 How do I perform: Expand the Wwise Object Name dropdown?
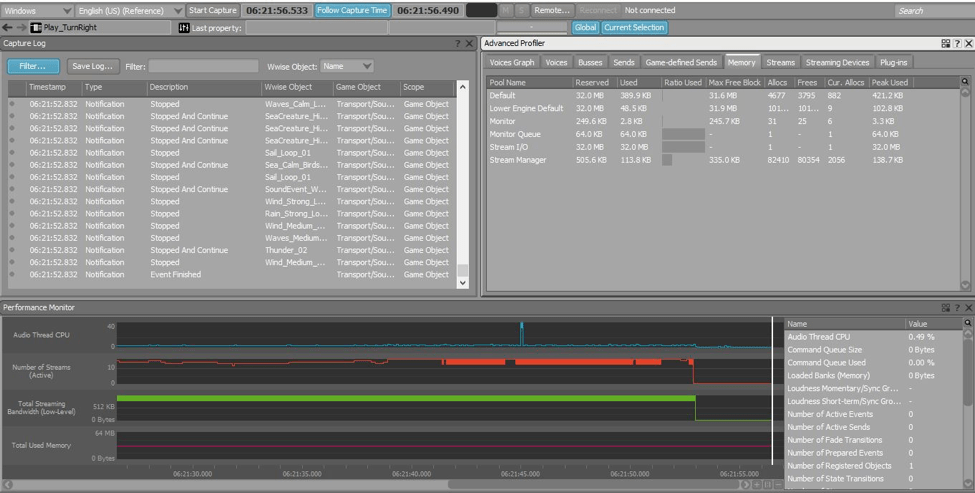[348, 66]
